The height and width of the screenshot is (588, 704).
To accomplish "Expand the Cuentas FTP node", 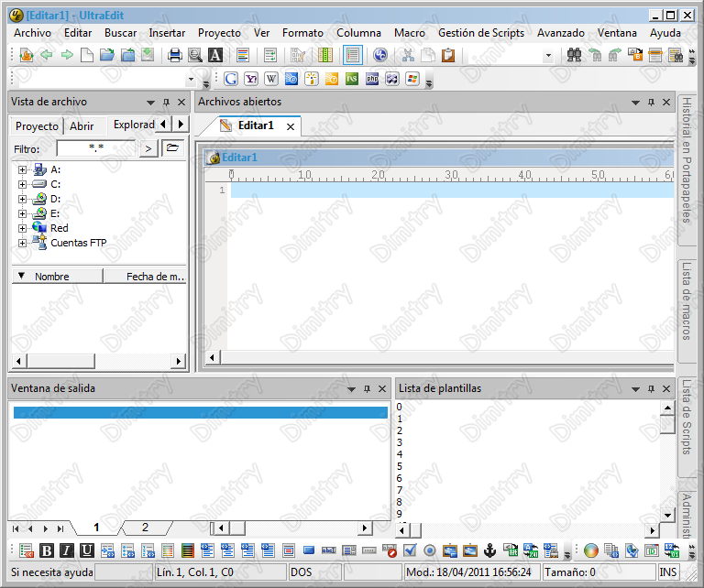I will click(x=22, y=243).
